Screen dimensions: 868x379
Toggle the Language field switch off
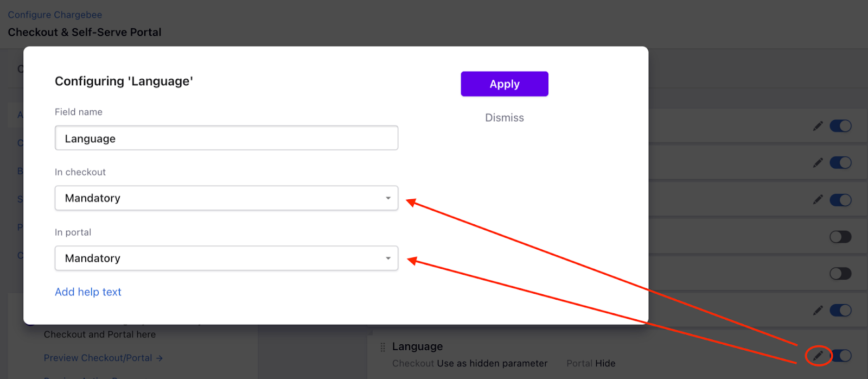click(842, 356)
